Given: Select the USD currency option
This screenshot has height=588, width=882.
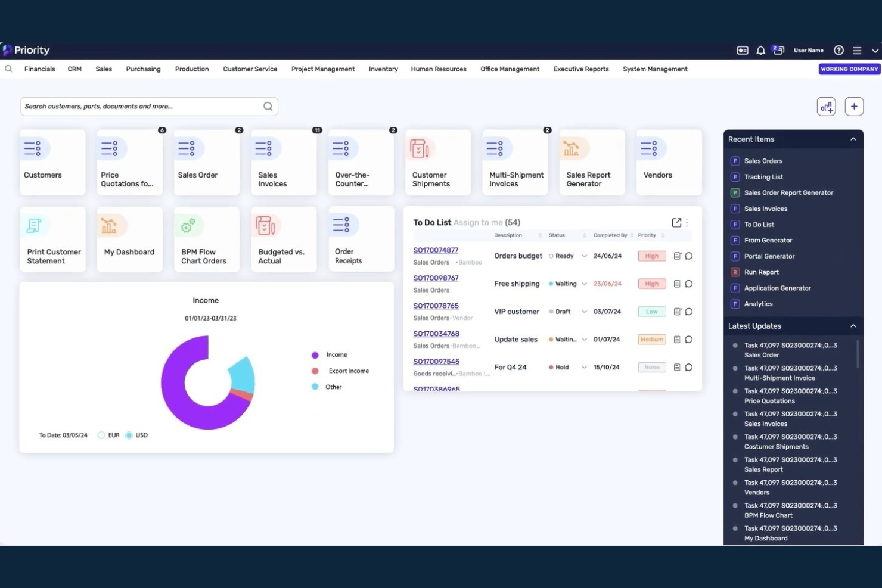Looking at the screenshot, I should (x=129, y=435).
